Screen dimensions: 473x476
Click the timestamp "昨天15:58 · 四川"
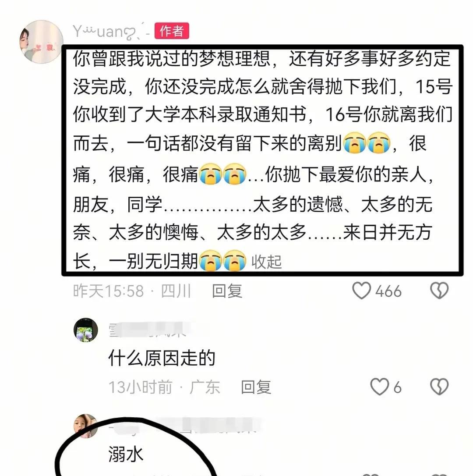click(132, 291)
